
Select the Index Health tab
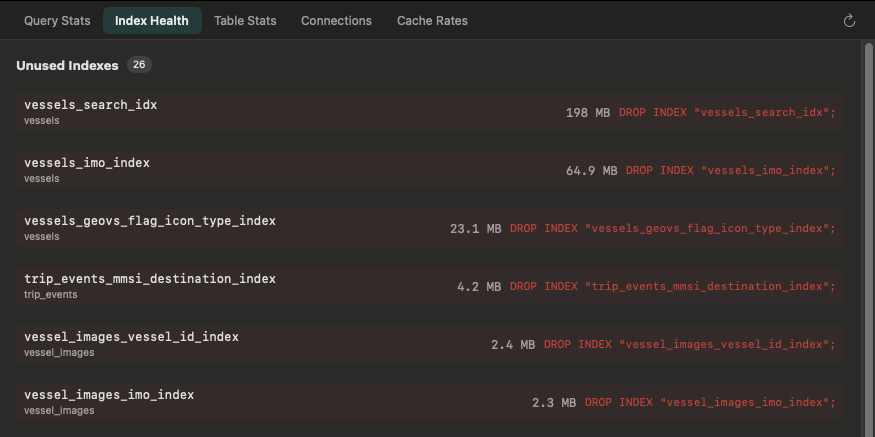(x=152, y=21)
